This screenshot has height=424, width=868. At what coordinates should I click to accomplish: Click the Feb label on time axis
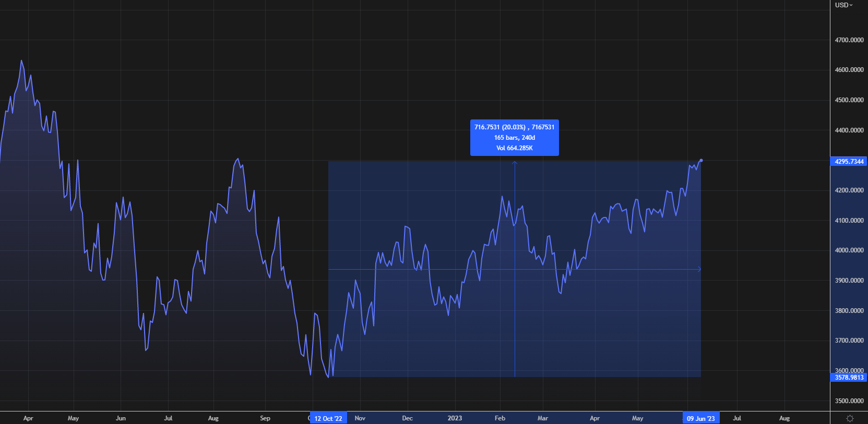click(500, 418)
